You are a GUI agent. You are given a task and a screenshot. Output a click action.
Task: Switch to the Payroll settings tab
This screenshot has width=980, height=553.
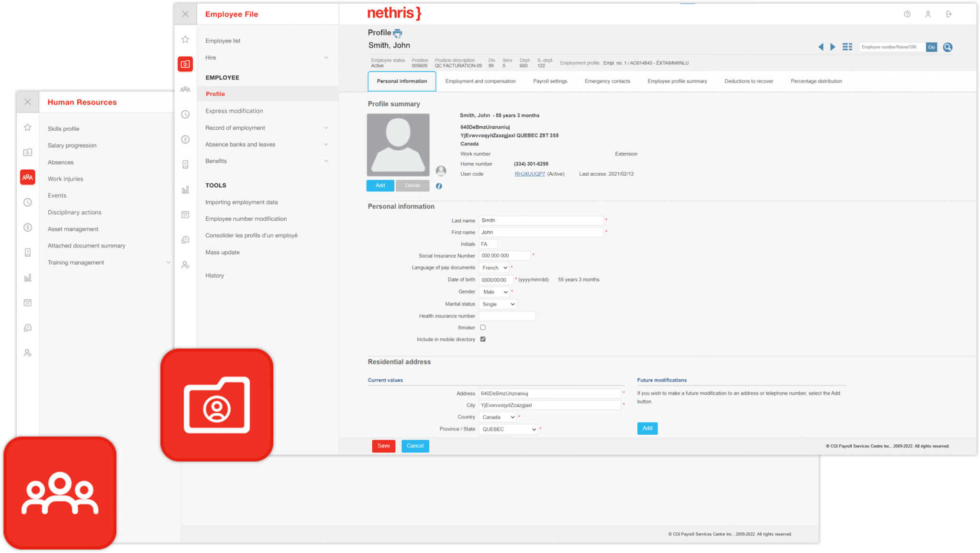click(550, 81)
